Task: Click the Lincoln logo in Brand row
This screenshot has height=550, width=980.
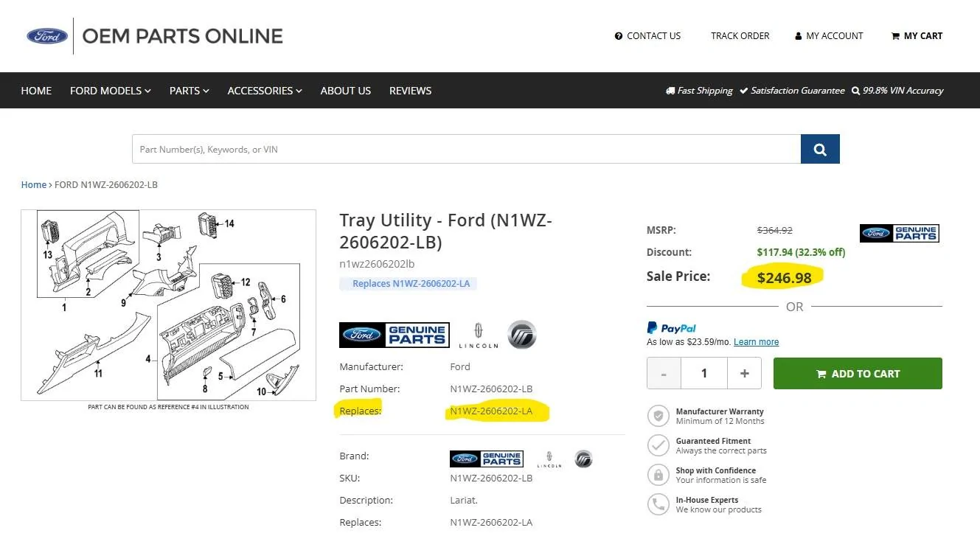Action: click(x=549, y=459)
